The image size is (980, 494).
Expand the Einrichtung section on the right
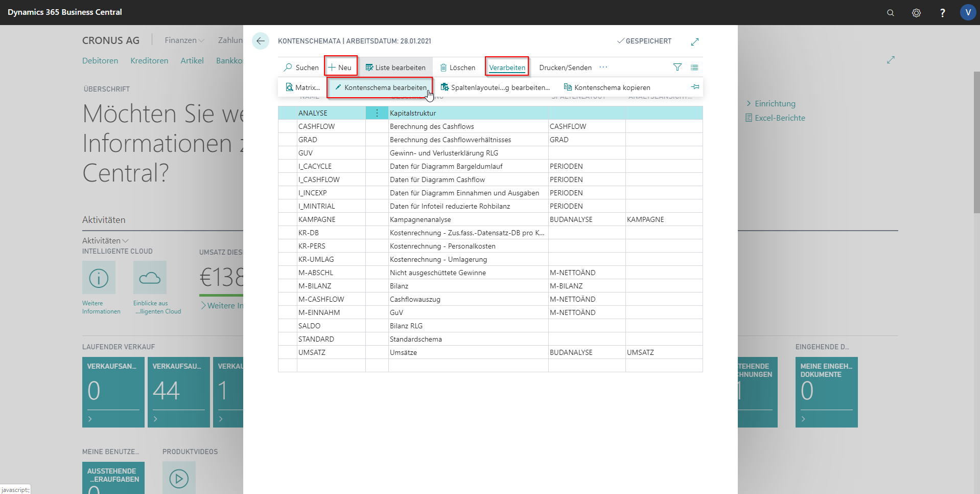771,104
